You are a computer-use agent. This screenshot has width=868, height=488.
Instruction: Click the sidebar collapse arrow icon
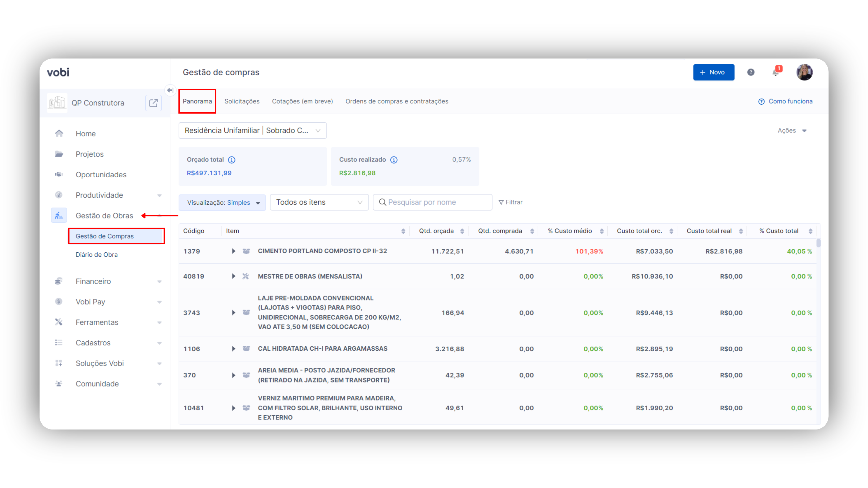click(170, 90)
